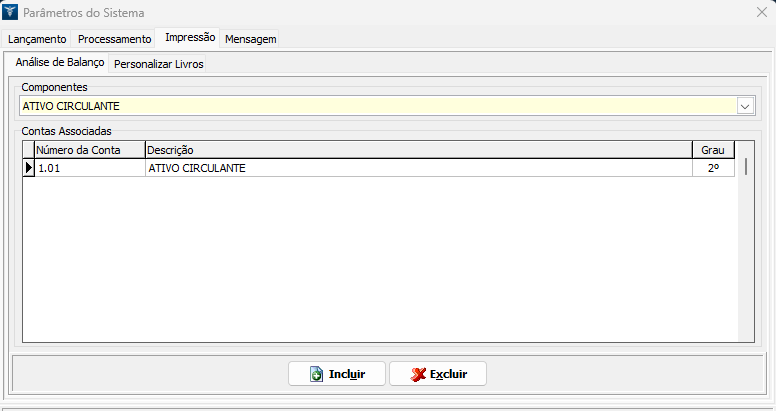The width and height of the screenshot is (776, 411).
Task: Select the ATIVO CIRCULANTE description cell in grid
Action: pyautogui.click(x=417, y=168)
